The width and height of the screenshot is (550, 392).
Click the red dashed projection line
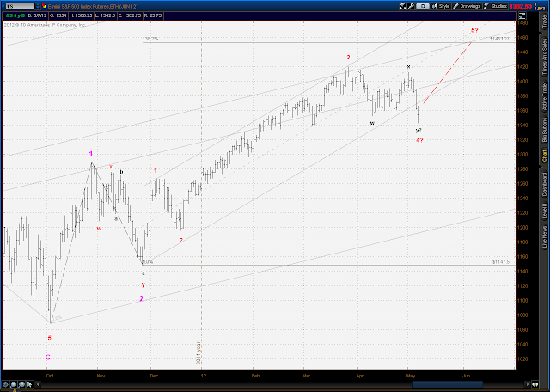pos(448,73)
